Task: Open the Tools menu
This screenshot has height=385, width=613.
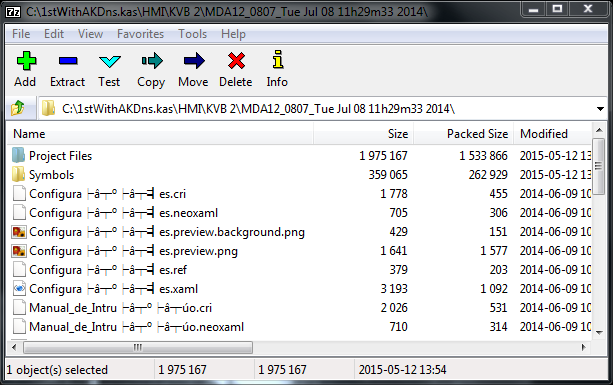Action: pyautogui.click(x=192, y=34)
